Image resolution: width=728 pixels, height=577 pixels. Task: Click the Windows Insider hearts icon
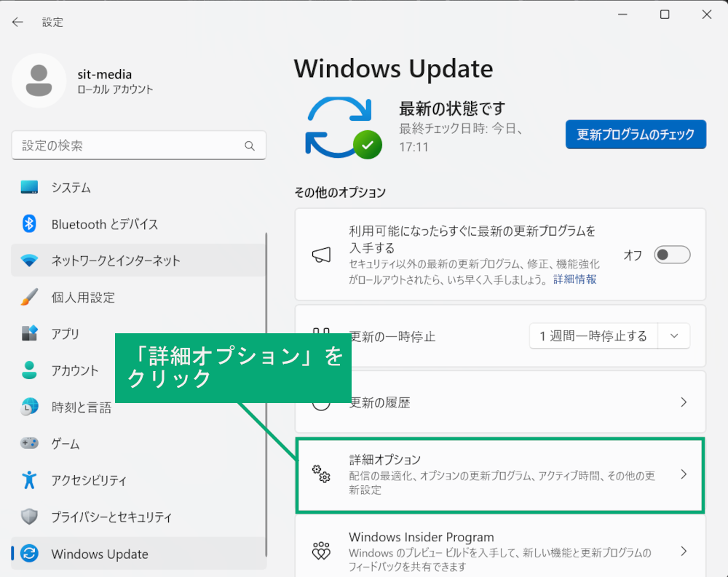coord(321,551)
